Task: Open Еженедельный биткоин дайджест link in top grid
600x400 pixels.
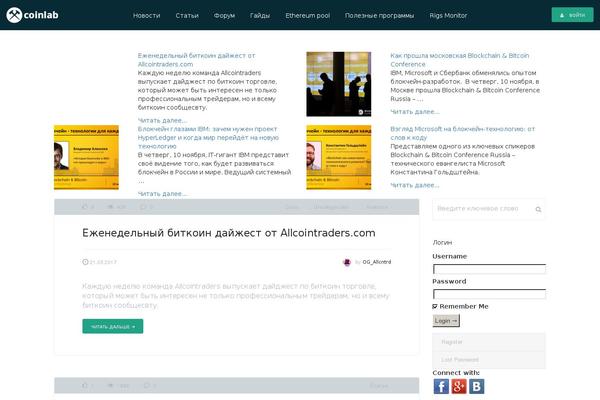Action: pos(196,60)
